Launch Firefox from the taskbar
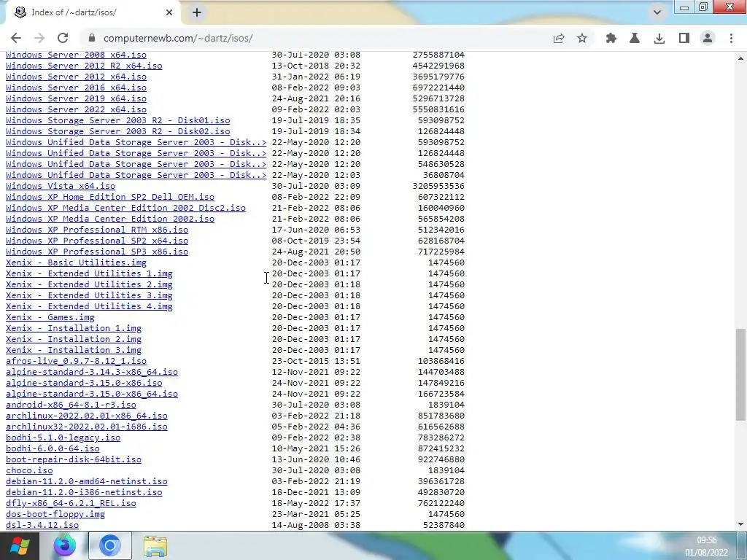The image size is (747, 560). click(x=65, y=545)
